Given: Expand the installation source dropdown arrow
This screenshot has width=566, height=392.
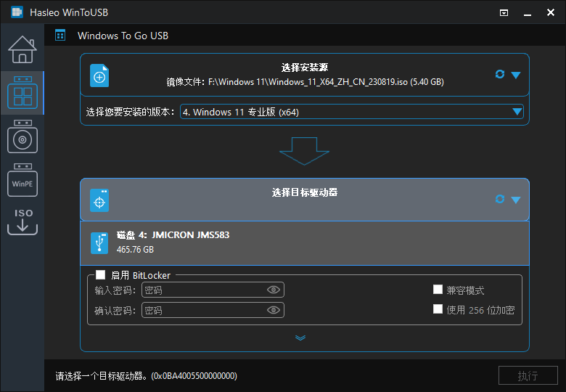Looking at the screenshot, I should (x=516, y=75).
